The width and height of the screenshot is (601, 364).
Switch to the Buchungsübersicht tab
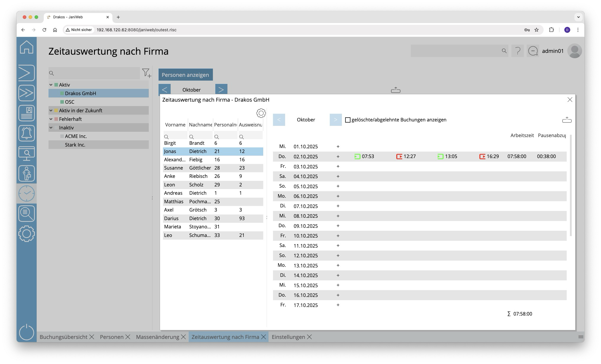63,337
